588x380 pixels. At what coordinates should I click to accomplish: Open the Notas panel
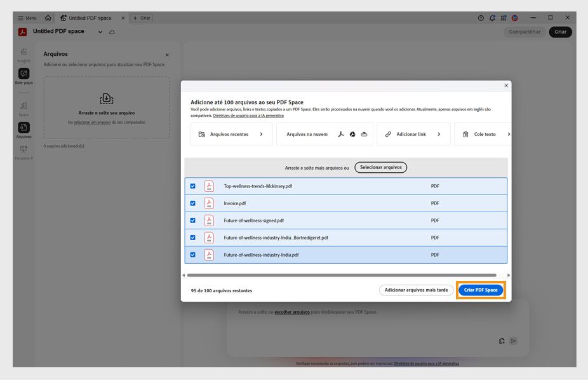tap(23, 105)
